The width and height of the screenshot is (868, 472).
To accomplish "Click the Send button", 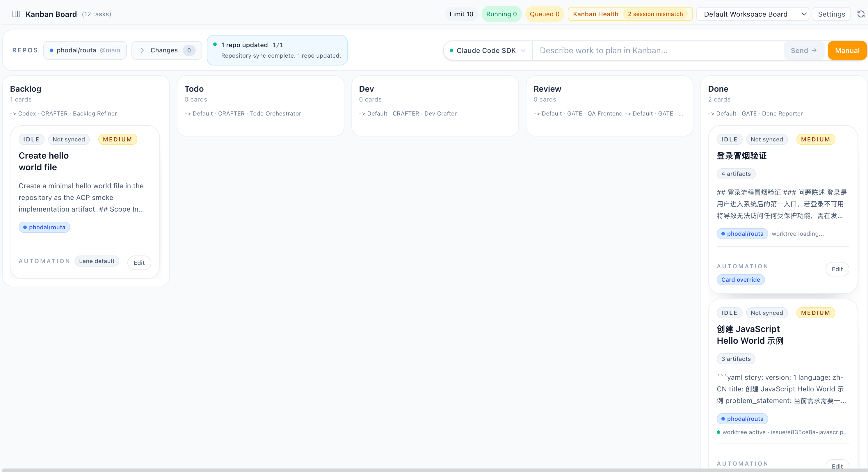I will (x=804, y=51).
